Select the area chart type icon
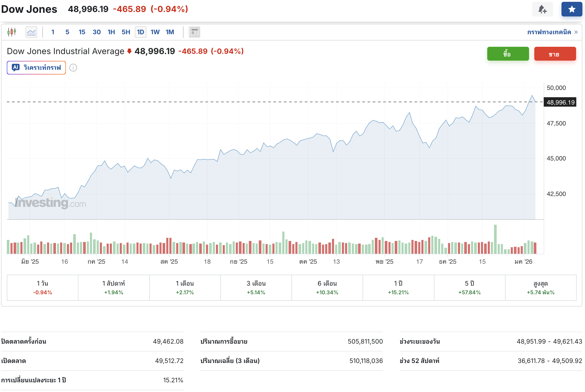This screenshot has width=585, height=392. 31,32
